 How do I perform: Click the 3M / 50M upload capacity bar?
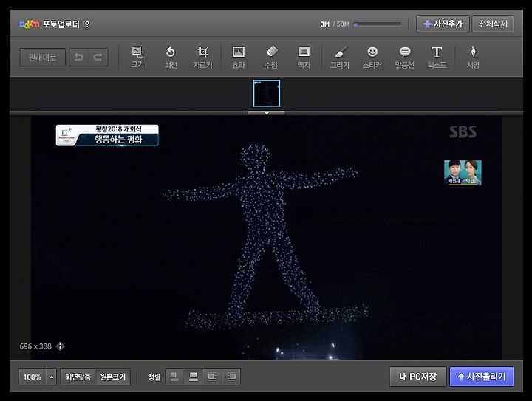point(378,24)
